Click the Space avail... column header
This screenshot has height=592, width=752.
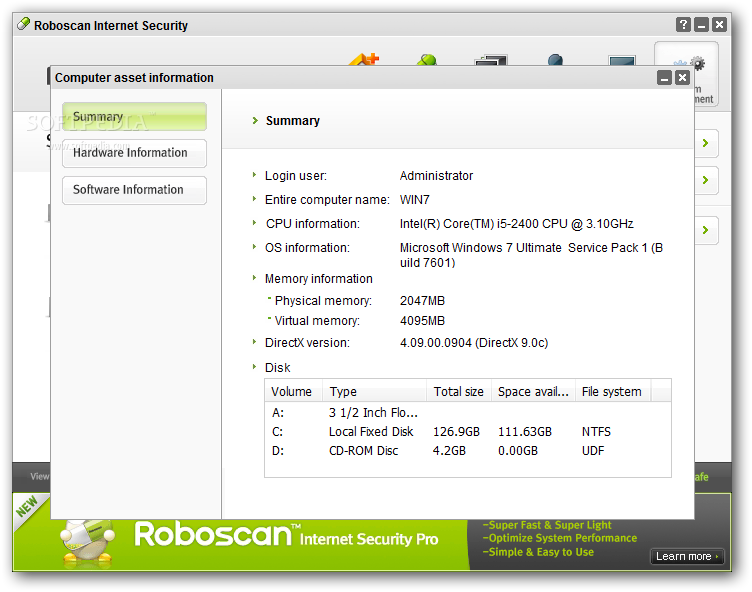click(x=533, y=391)
